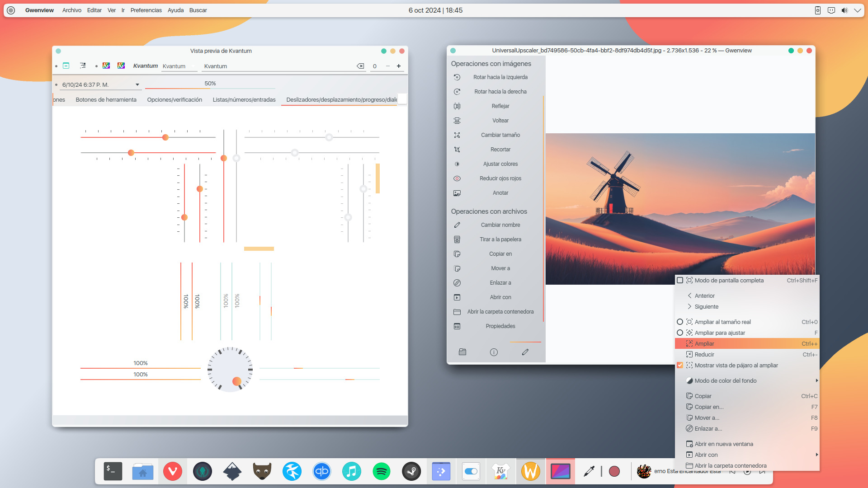This screenshot has height=488, width=868.
Task: Click the second horizontal slider handle
Action: (x=131, y=153)
